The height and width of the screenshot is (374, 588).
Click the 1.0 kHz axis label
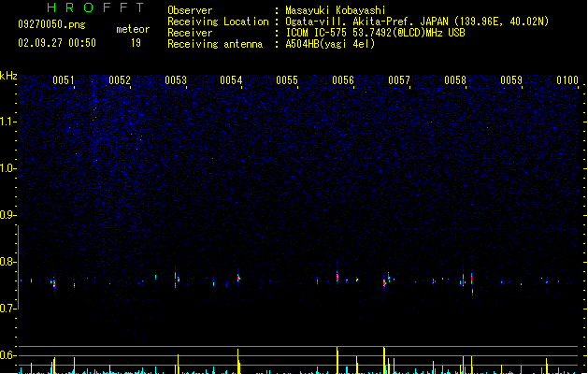pyautogui.click(x=8, y=168)
